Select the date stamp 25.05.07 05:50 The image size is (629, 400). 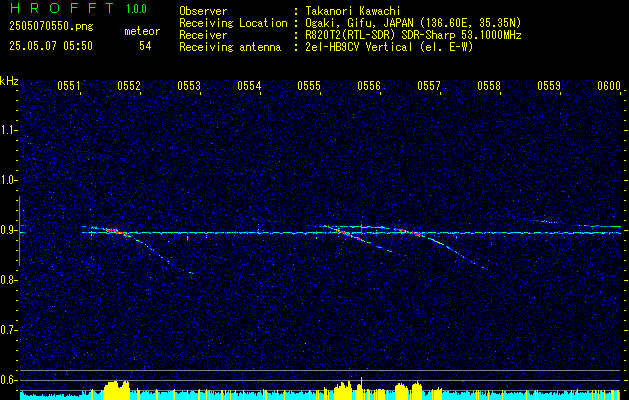pyautogui.click(x=51, y=46)
